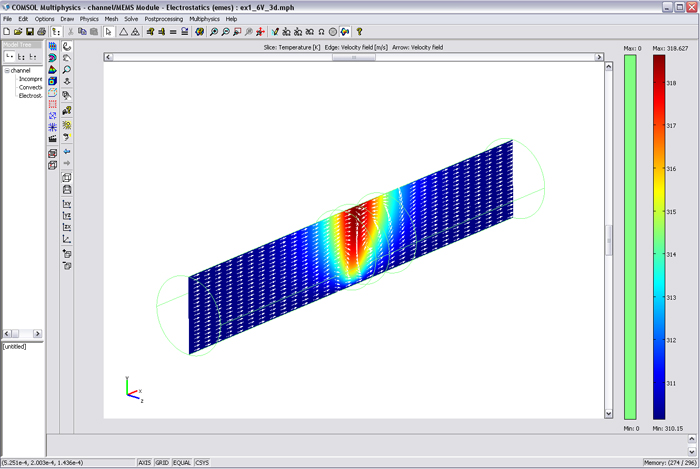Click the magnifier zoom tool in side toolbar

tap(67, 70)
